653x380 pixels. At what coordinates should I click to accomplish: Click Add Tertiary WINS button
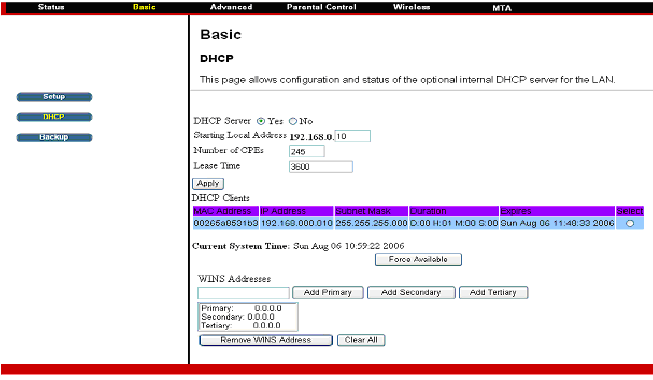click(493, 292)
